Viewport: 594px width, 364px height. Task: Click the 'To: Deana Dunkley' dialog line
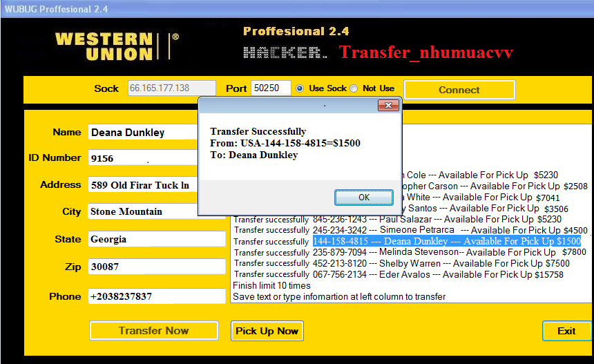tap(253, 155)
